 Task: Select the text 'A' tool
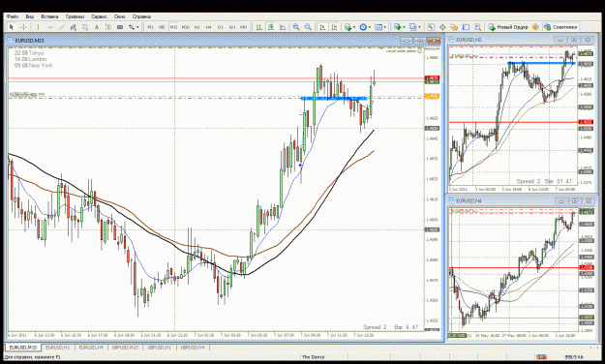point(97,27)
